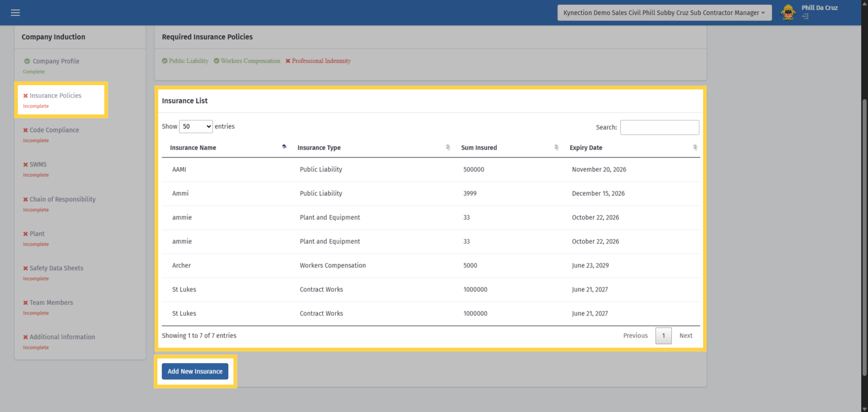Viewport: 868px width, 412px height.
Task: Click Add New Insurance button
Action: [x=195, y=371]
